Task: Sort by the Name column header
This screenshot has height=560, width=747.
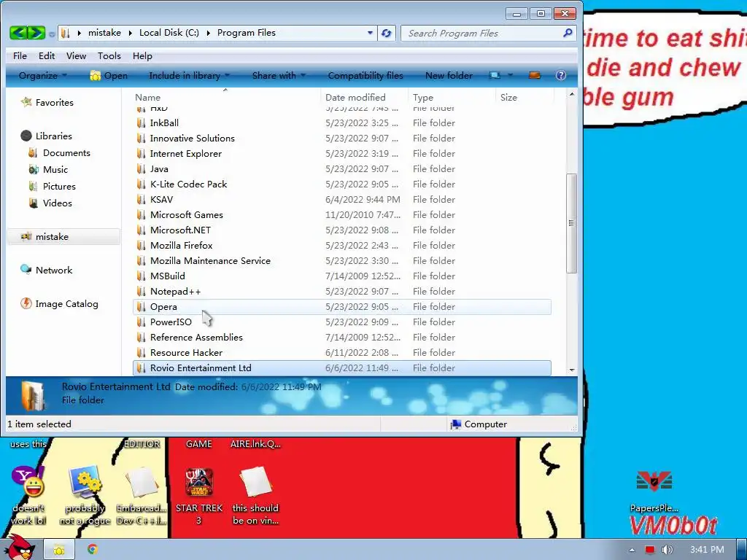Action: (226, 97)
